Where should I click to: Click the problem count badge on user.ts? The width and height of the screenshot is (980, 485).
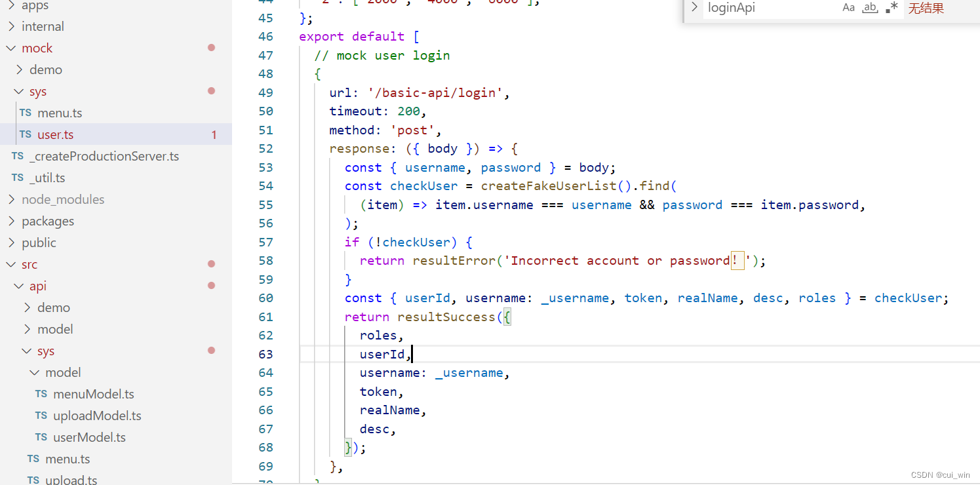214,135
